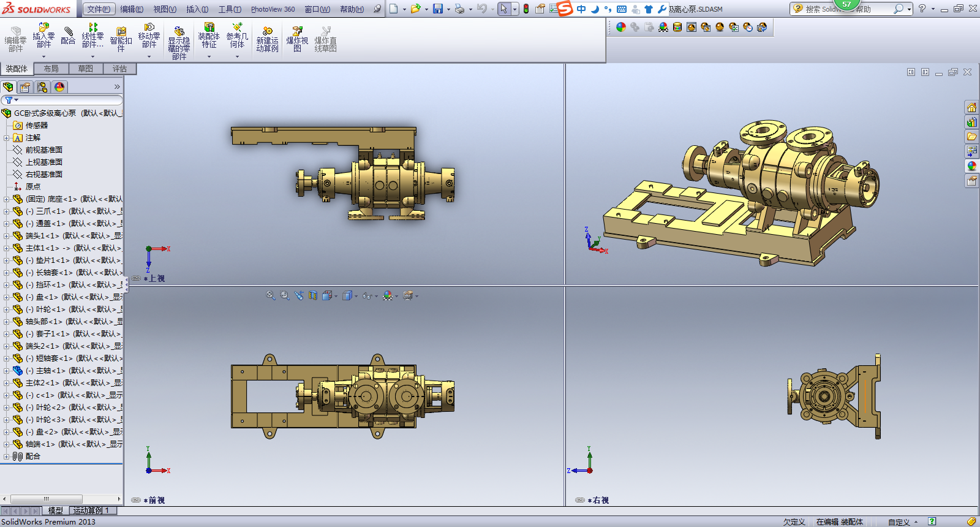Click the Previous View icon
This screenshot has width=980, height=527.
299,295
